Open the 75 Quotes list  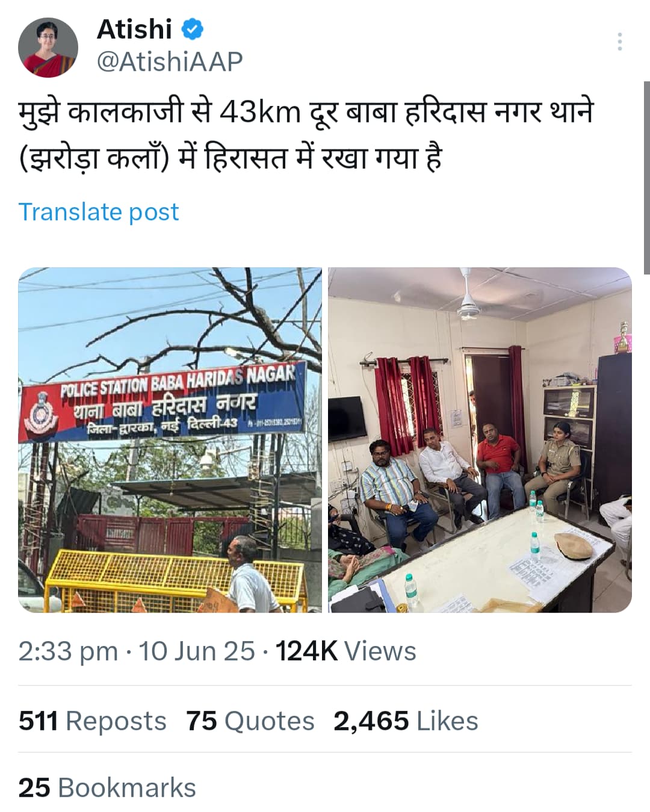click(250, 721)
